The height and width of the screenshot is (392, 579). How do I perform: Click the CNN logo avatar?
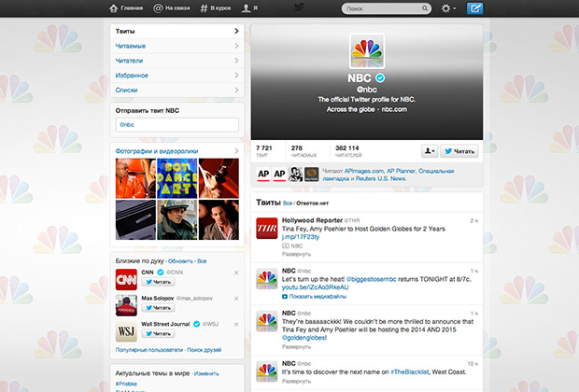click(126, 279)
